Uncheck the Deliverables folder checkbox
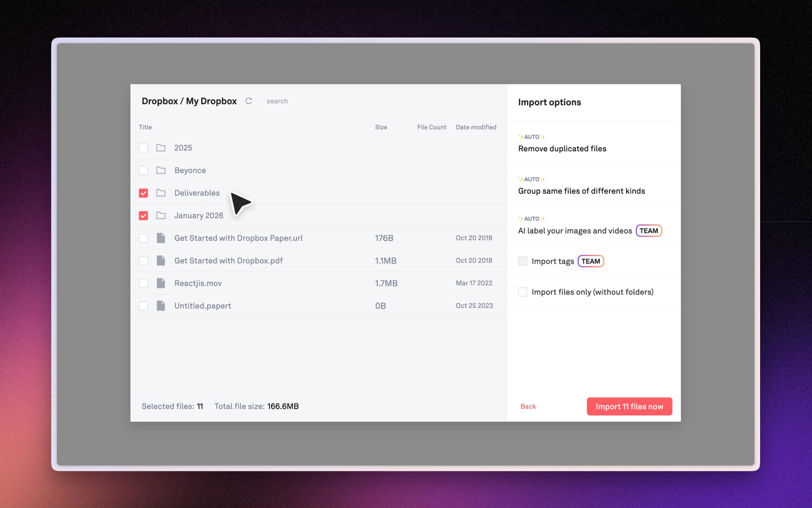 (143, 193)
